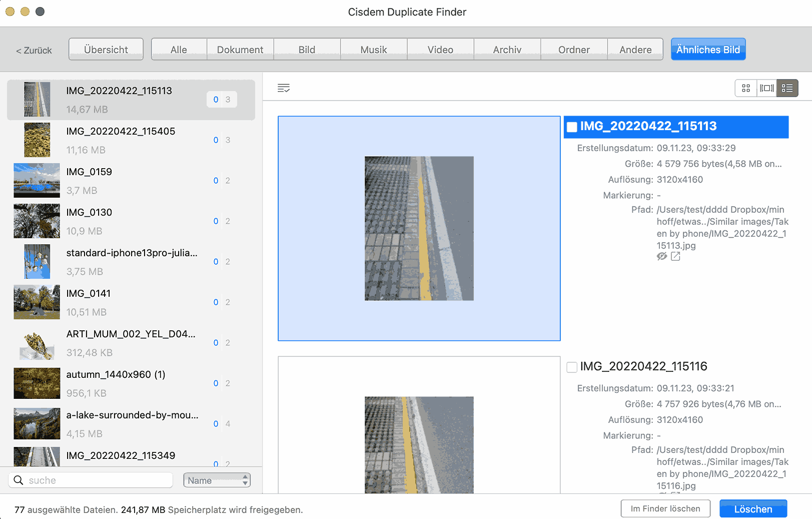812x519 pixels.
Task: Click size 4 579 756 bytes text
Action: 719,164
